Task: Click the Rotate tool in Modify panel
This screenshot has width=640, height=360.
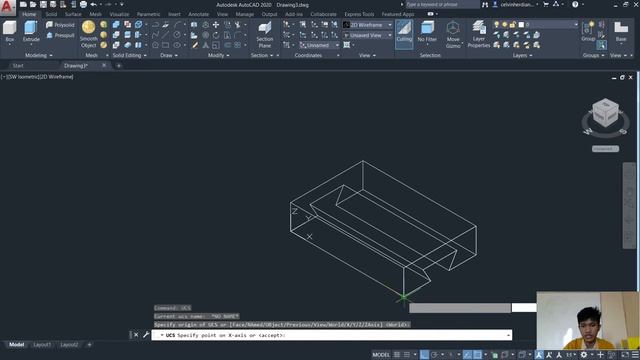Action: click(x=216, y=35)
